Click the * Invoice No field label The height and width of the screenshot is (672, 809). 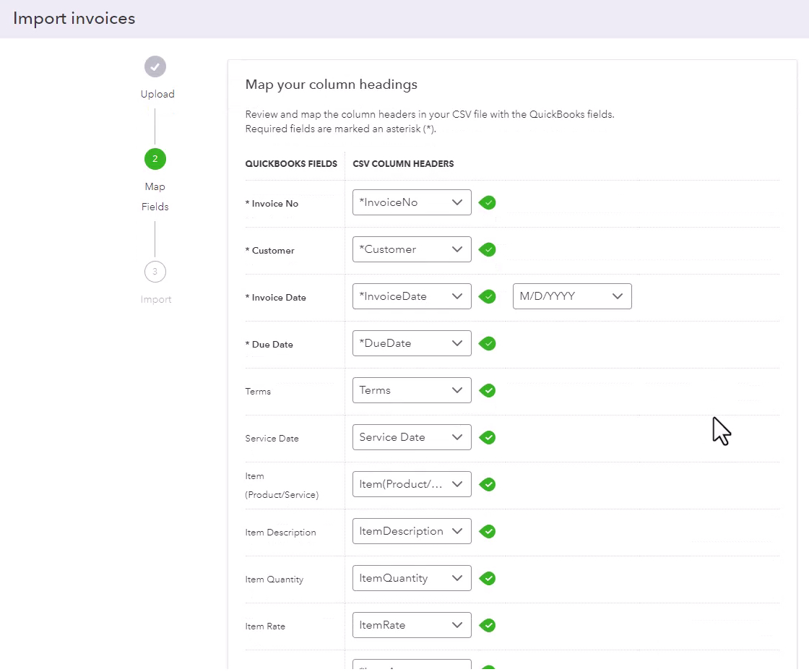[x=272, y=203]
